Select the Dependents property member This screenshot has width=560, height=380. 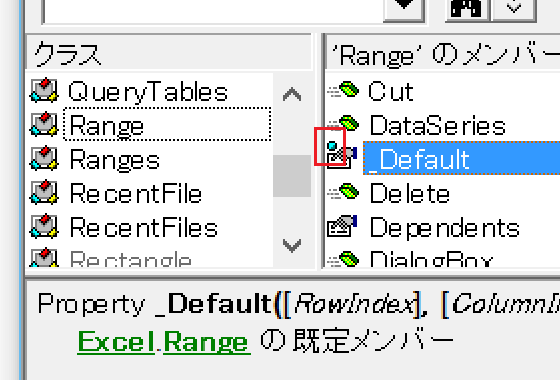(x=445, y=228)
